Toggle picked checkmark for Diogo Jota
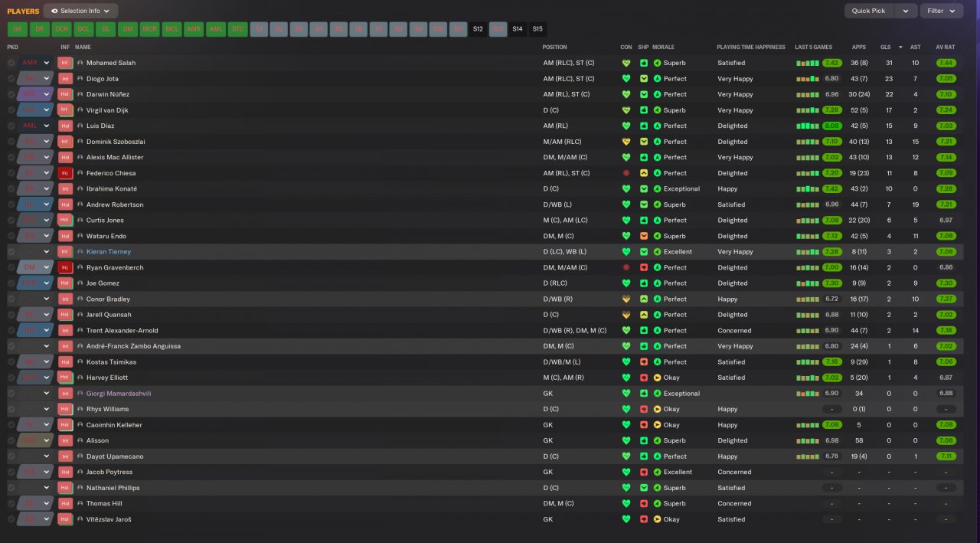Image resolution: width=980 pixels, height=543 pixels. coord(11,79)
